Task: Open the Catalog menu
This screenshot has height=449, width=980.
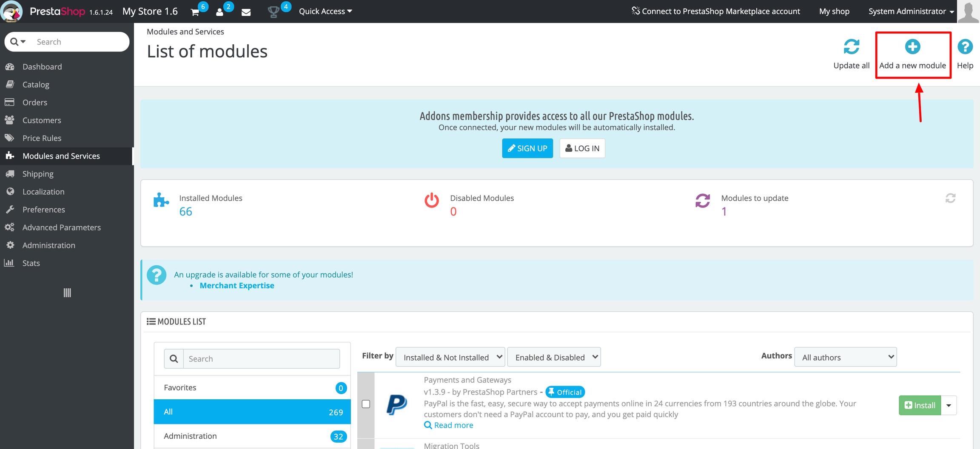Action: (36, 85)
